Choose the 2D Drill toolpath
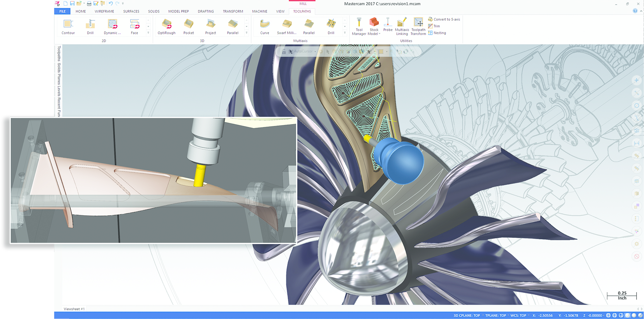 click(x=90, y=27)
